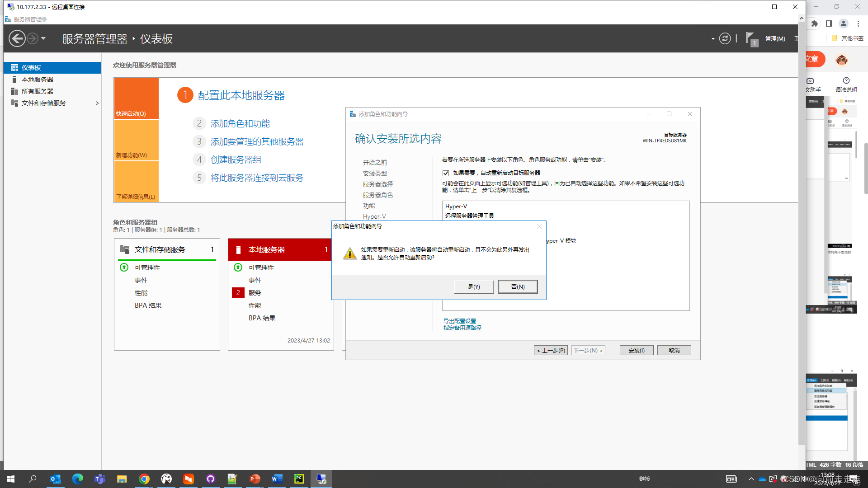The height and width of the screenshot is (488, 868).
Task: Click the 可管理性 status icon under 文件和存储服务
Action: [x=124, y=267]
